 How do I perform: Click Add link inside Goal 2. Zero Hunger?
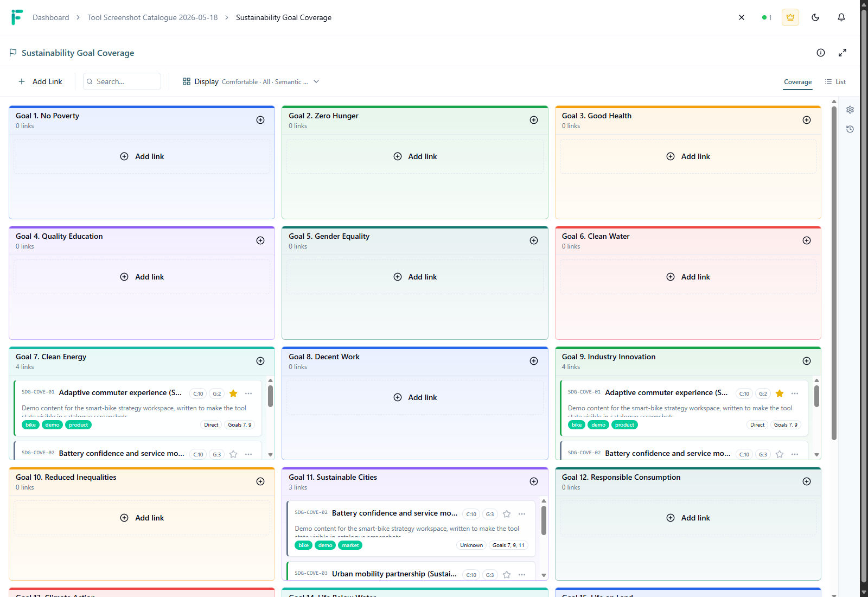pyautogui.click(x=415, y=156)
